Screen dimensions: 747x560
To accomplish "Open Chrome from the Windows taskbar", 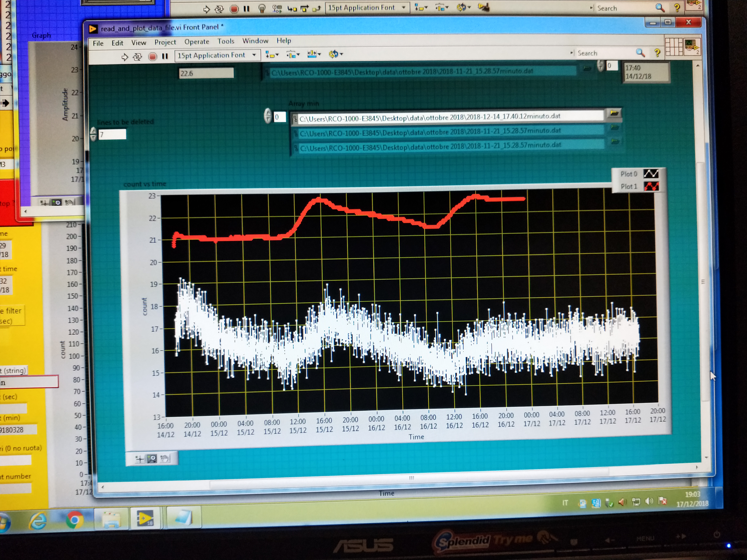I will (x=74, y=520).
